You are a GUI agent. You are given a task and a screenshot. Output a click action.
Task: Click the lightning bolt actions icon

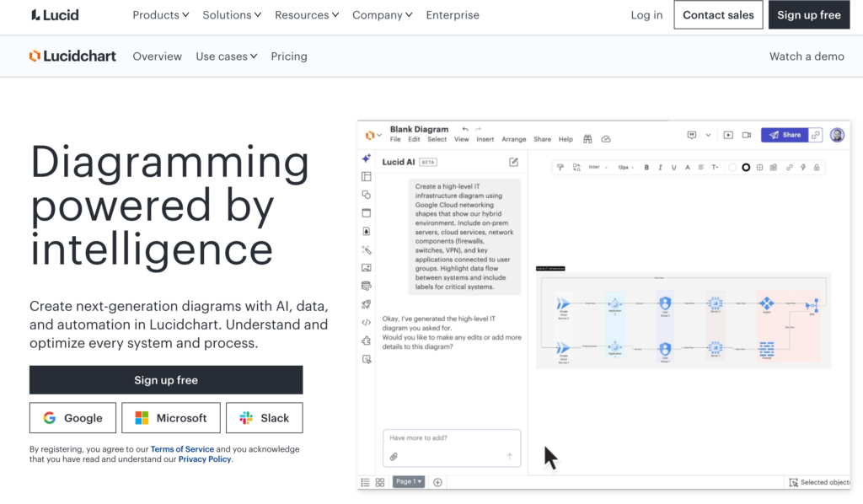point(803,167)
